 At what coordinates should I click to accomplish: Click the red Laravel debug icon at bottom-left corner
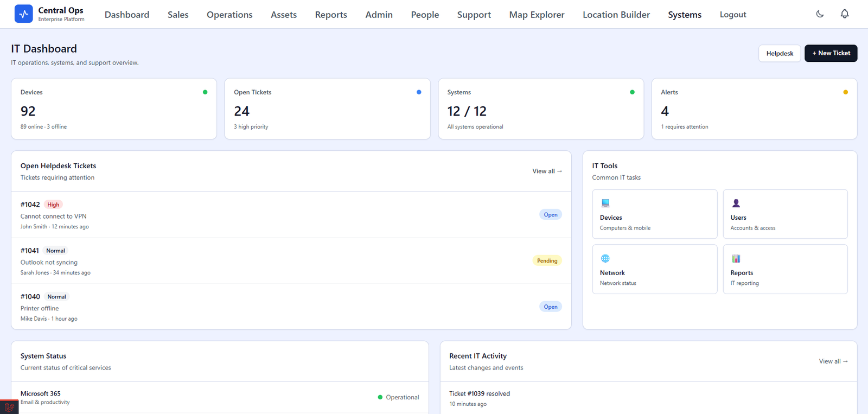[x=9, y=407]
